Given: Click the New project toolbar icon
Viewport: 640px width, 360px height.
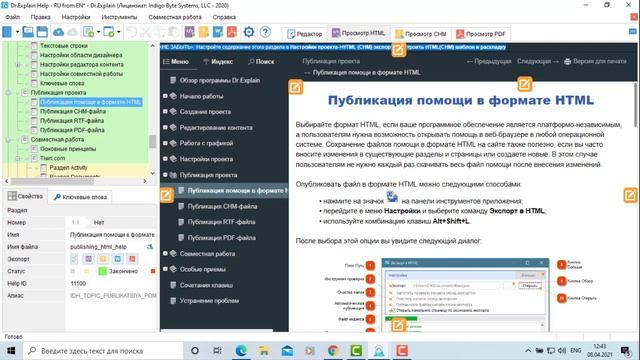Looking at the screenshot, I should [7, 32].
